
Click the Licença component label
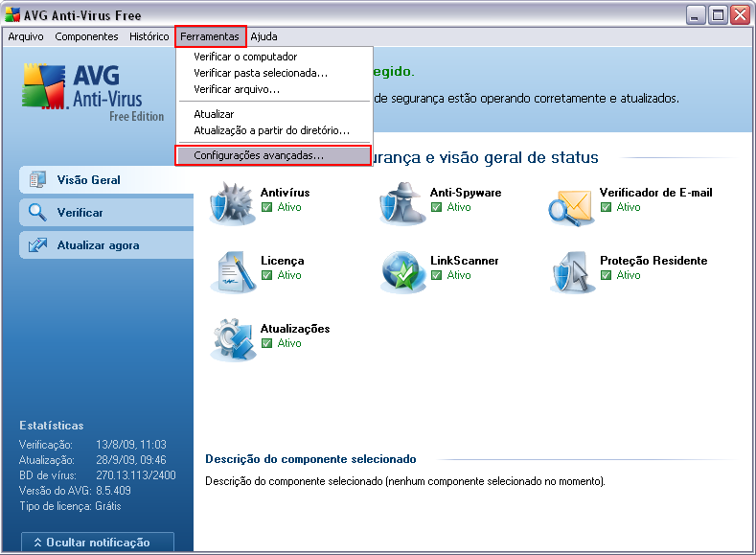pyautogui.click(x=283, y=261)
